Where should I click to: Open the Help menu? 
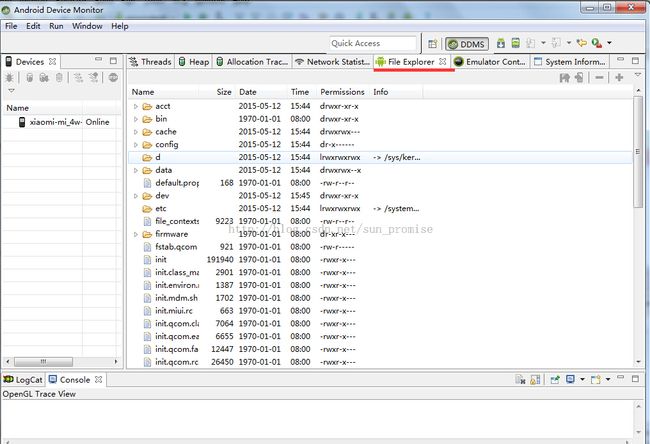pyautogui.click(x=120, y=26)
